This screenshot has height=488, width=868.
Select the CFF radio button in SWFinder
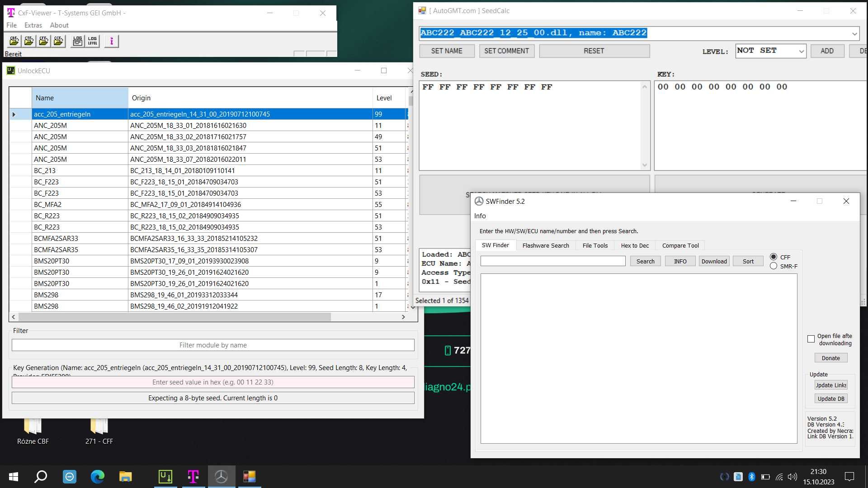773,256
